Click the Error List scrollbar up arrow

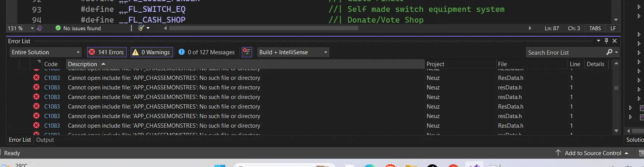(616, 63)
